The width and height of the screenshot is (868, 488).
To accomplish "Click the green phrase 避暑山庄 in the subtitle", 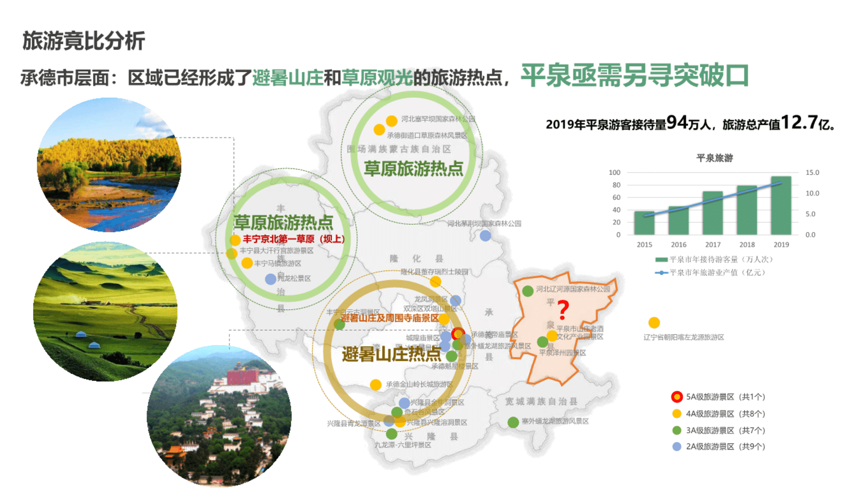I will click(x=288, y=78).
